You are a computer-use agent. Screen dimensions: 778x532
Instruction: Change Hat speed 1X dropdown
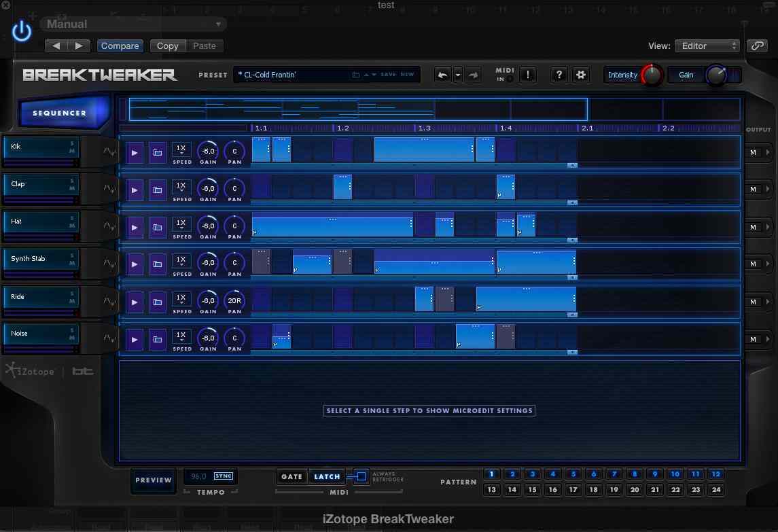(x=181, y=224)
